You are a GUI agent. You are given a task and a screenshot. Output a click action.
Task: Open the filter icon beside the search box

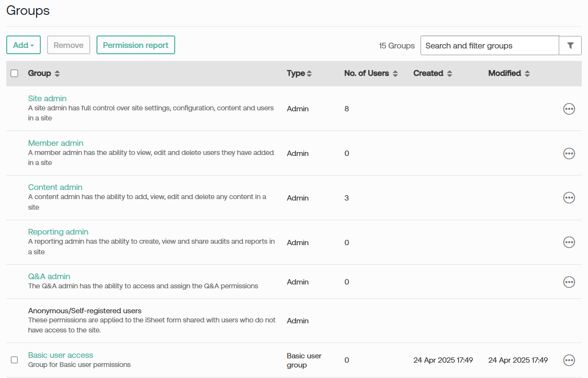pos(570,46)
